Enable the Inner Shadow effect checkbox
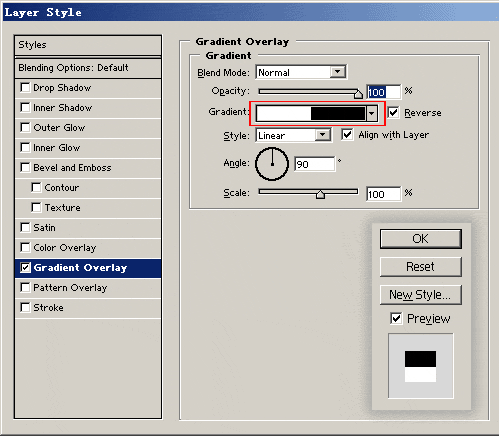This screenshot has width=499, height=436. click(25, 108)
